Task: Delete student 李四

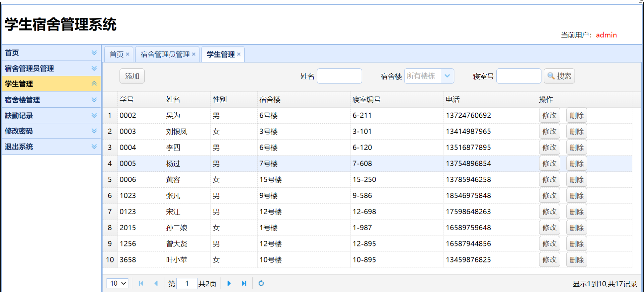Action: pyautogui.click(x=577, y=148)
